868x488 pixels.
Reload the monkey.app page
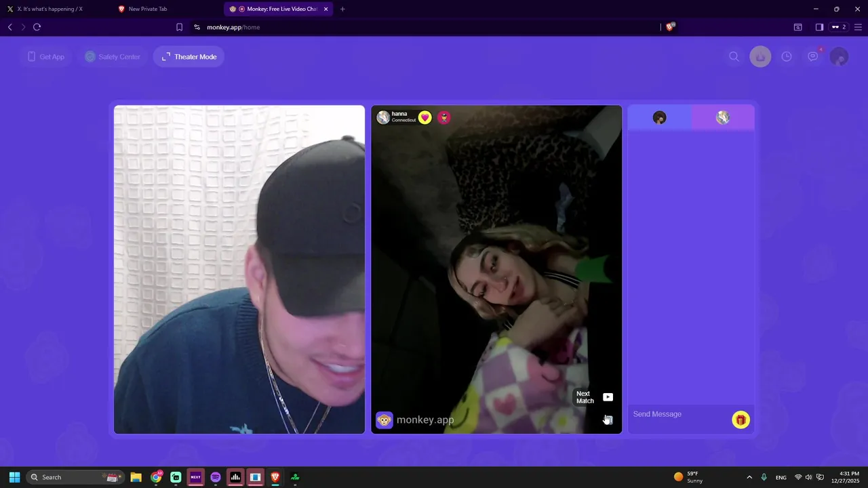(37, 27)
